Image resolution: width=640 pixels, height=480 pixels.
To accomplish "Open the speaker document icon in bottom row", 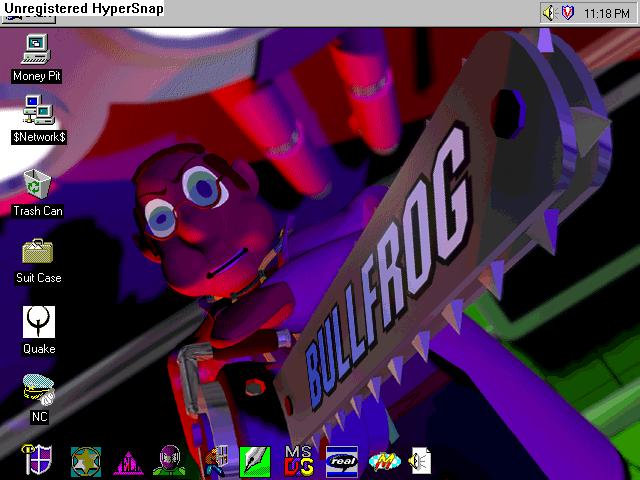I will 422,460.
